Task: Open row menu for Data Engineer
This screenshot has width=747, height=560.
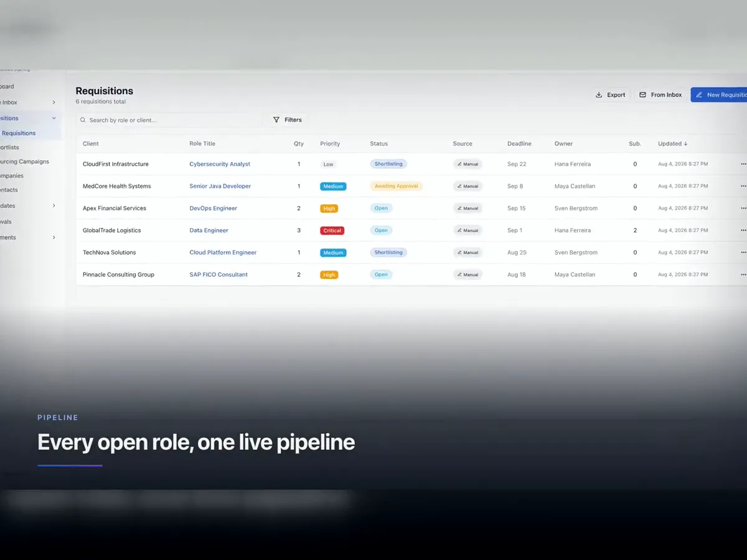Action: click(743, 230)
